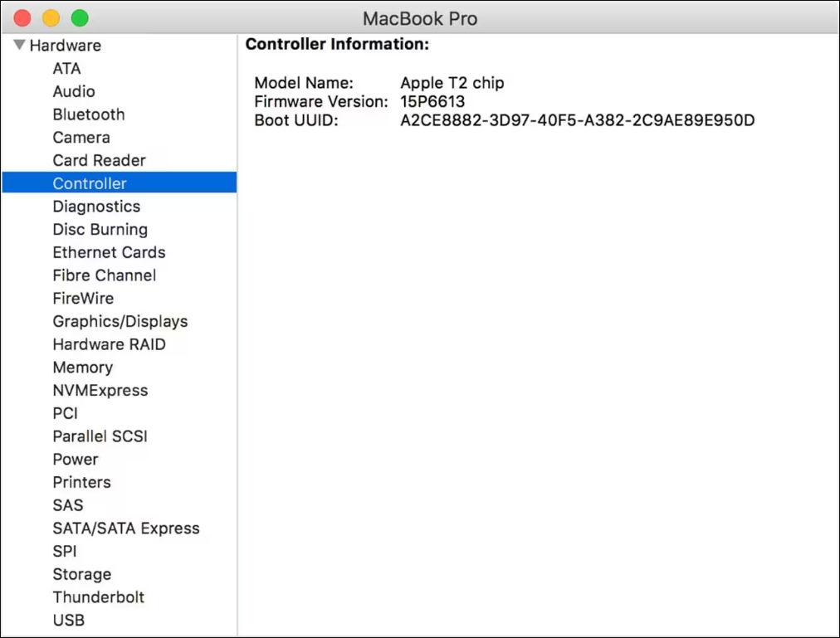Viewport: 840px width, 638px height.
Task: Select Card Reader entry
Action: 99,161
